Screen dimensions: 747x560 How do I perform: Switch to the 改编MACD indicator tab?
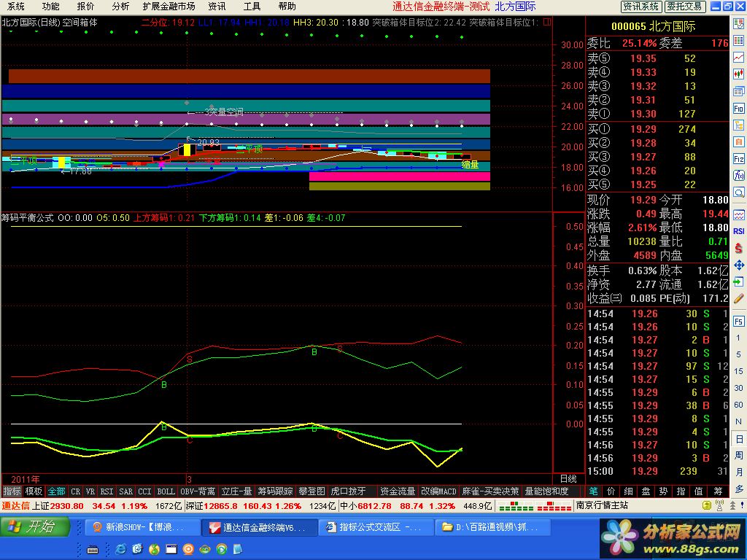(438, 491)
